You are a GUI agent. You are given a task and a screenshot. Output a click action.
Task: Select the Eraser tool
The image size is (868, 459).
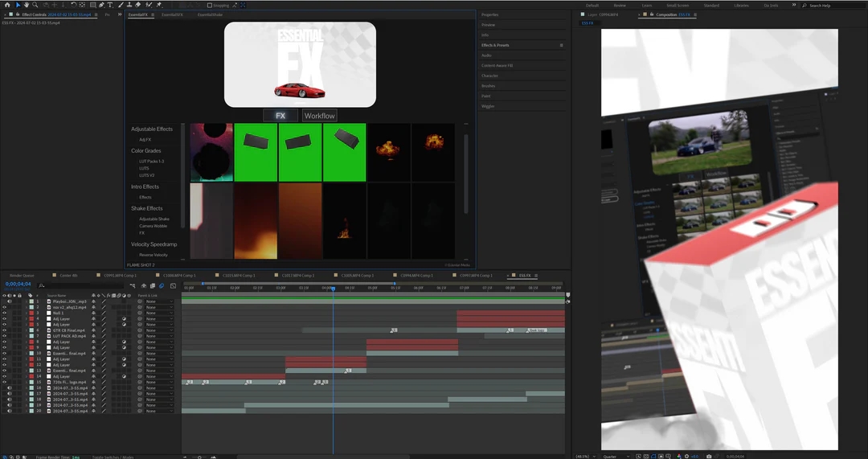point(138,5)
